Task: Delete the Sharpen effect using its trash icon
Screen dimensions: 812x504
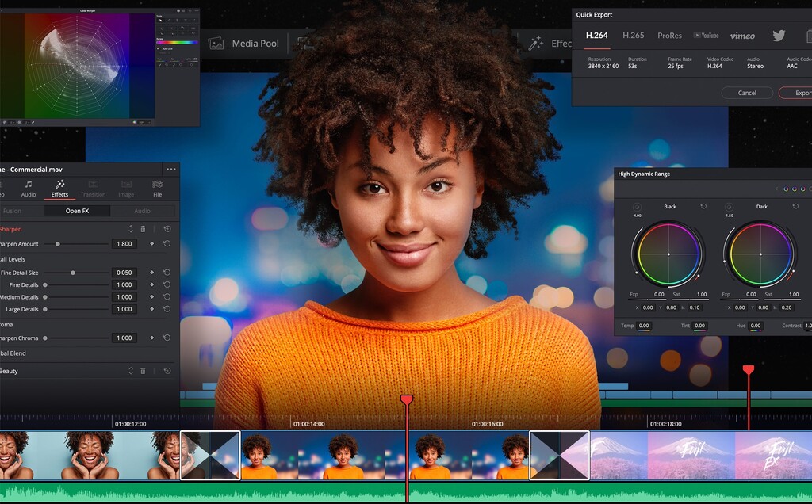Action: (x=144, y=229)
